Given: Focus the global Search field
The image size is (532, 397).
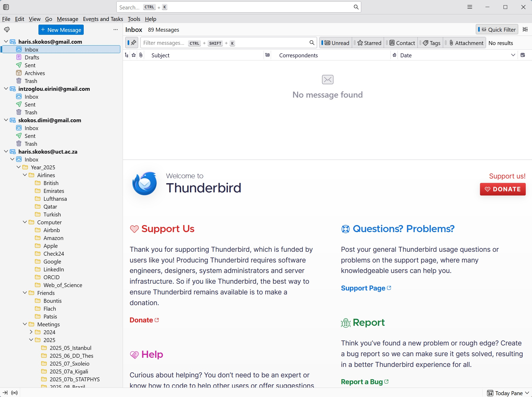Looking at the screenshot, I should [239, 7].
